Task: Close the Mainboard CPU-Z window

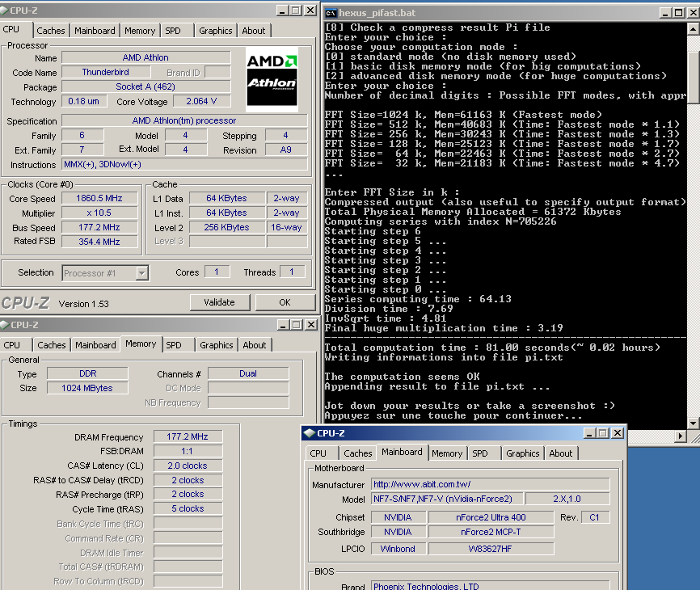Action: pos(618,433)
